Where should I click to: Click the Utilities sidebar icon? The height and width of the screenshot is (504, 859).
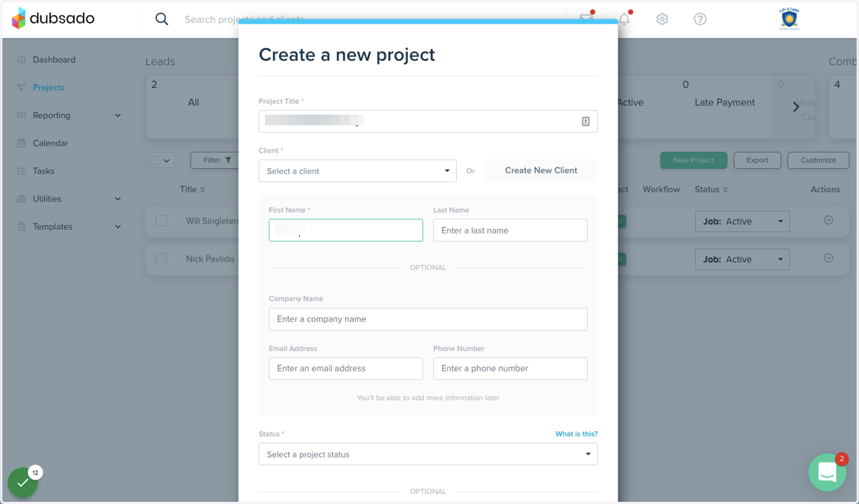click(21, 199)
